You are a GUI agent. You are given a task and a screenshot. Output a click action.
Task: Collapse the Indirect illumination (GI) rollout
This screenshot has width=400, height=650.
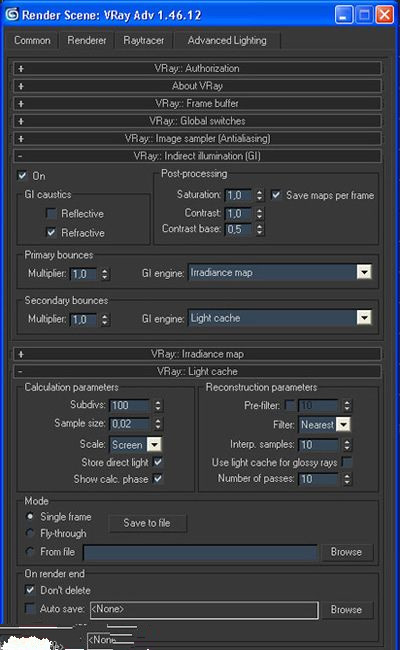[x=197, y=156]
